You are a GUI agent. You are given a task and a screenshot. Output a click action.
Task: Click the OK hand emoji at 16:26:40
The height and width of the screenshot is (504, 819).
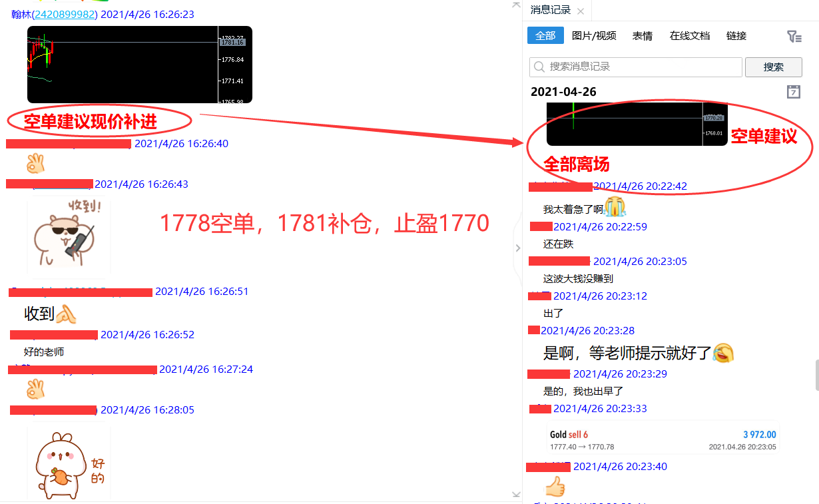coord(35,163)
